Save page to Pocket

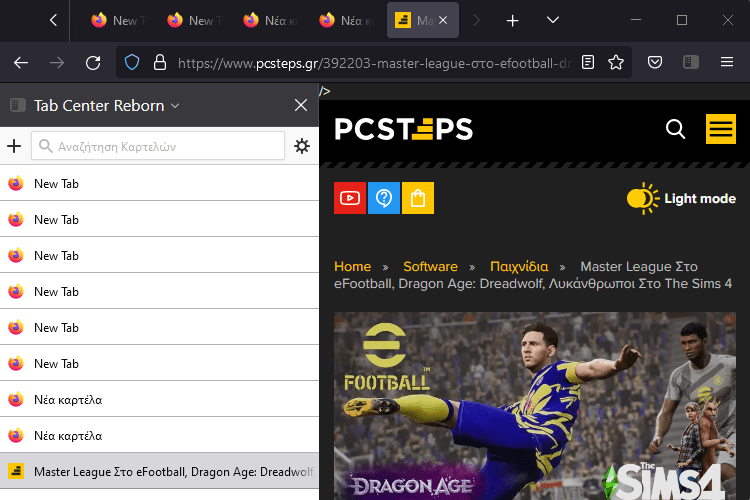click(655, 62)
